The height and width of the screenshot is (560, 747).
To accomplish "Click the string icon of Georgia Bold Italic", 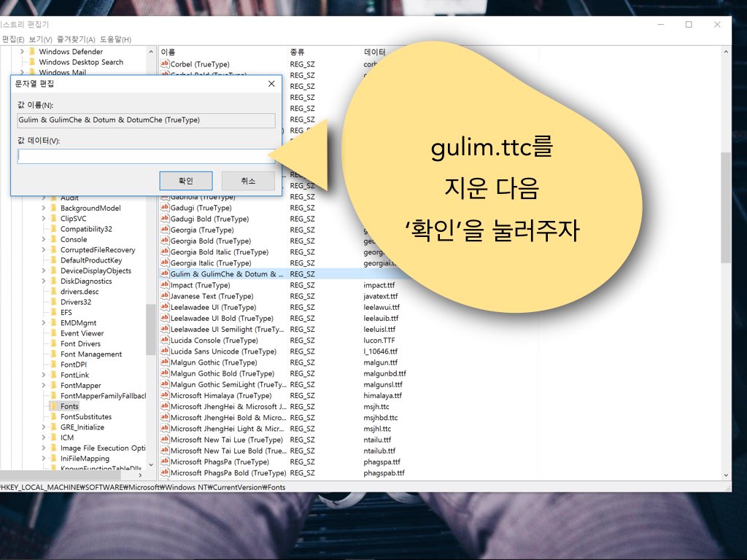I will click(165, 252).
